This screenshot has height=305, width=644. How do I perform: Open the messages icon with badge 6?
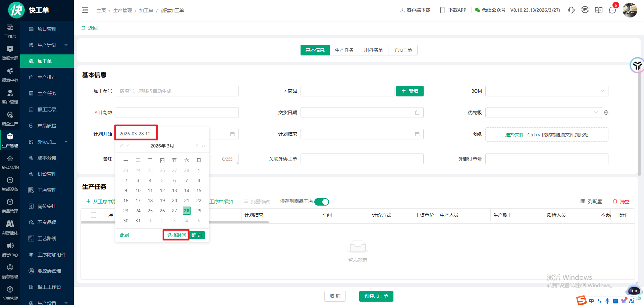(x=612, y=10)
